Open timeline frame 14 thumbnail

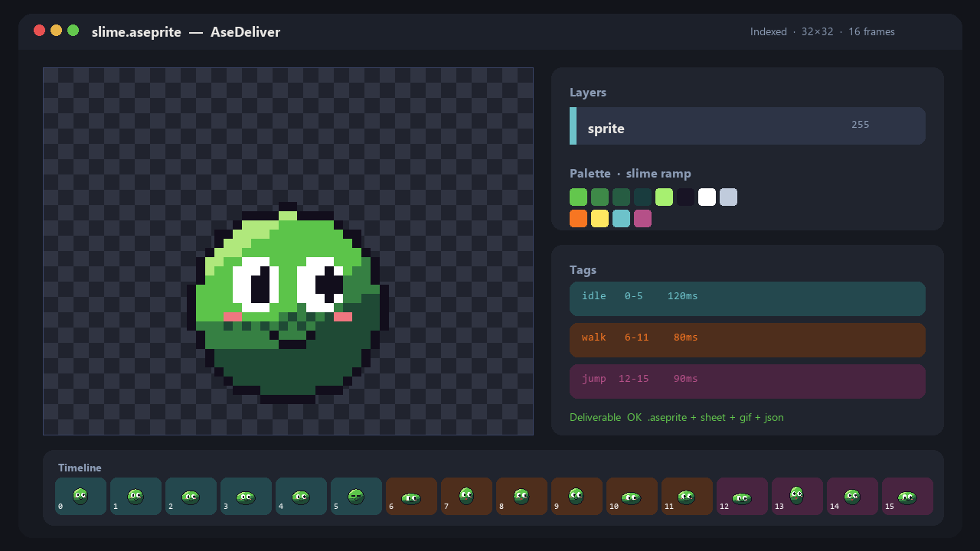pos(852,497)
